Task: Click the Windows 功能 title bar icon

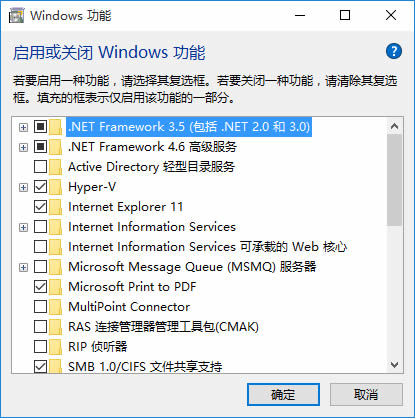Action: coord(16,16)
